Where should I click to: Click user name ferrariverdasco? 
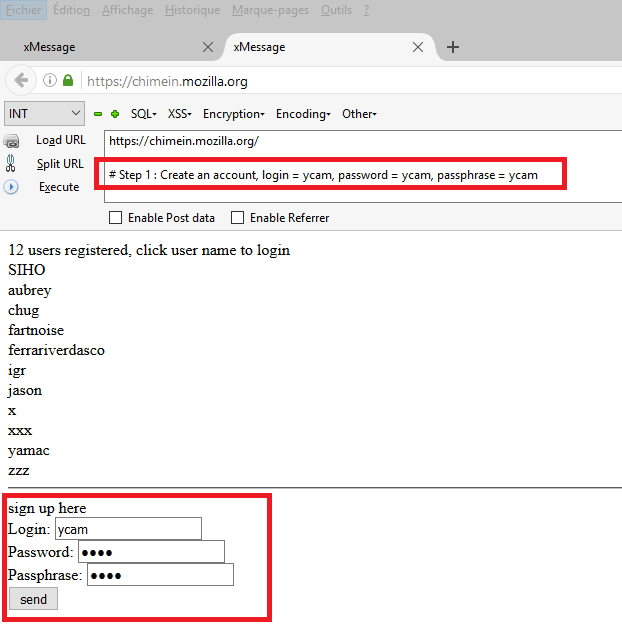[56, 350]
